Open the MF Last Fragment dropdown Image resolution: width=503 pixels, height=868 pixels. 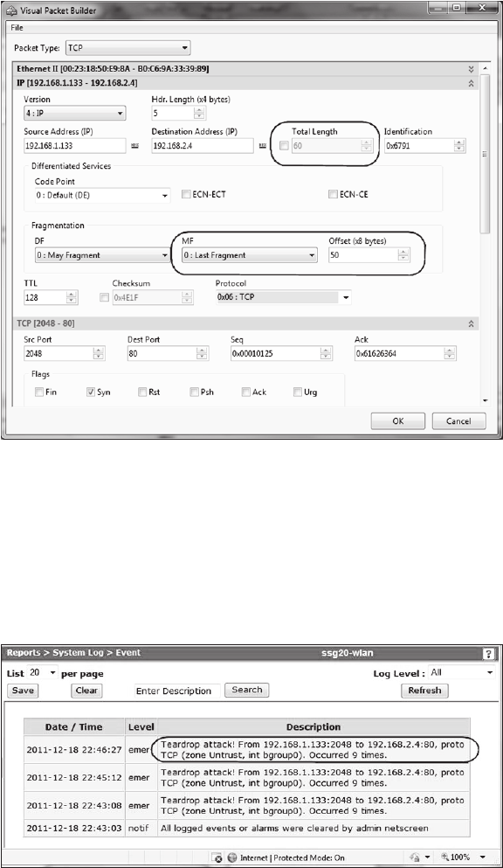(x=249, y=255)
